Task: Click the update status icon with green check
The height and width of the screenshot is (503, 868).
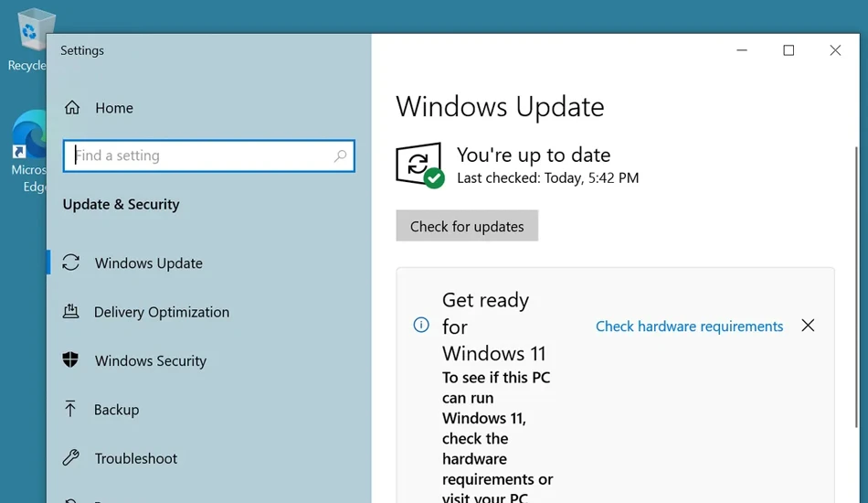Action: (x=420, y=166)
